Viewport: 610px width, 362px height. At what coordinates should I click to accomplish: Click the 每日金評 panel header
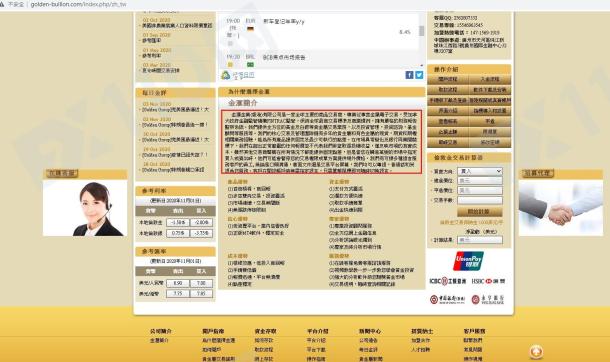175,93
